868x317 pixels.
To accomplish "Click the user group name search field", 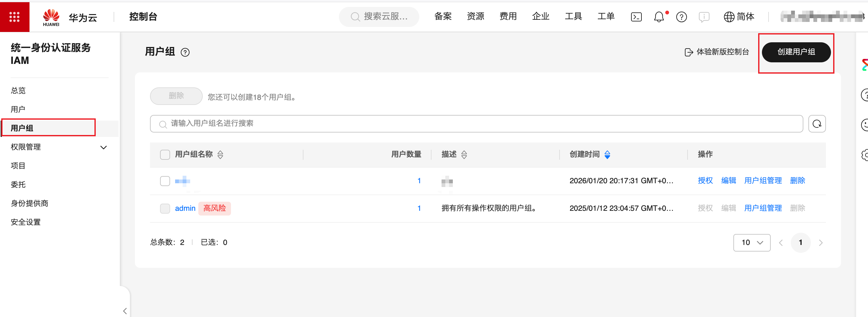I will coord(476,124).
